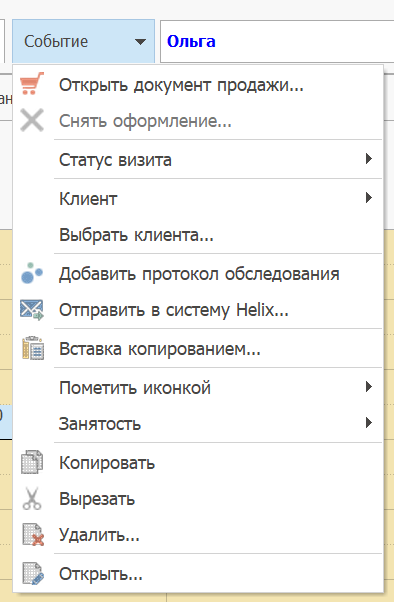Open the Клиент menu item
The width and height of the screenshot is (394, 602).
click(x=198, y=198)
